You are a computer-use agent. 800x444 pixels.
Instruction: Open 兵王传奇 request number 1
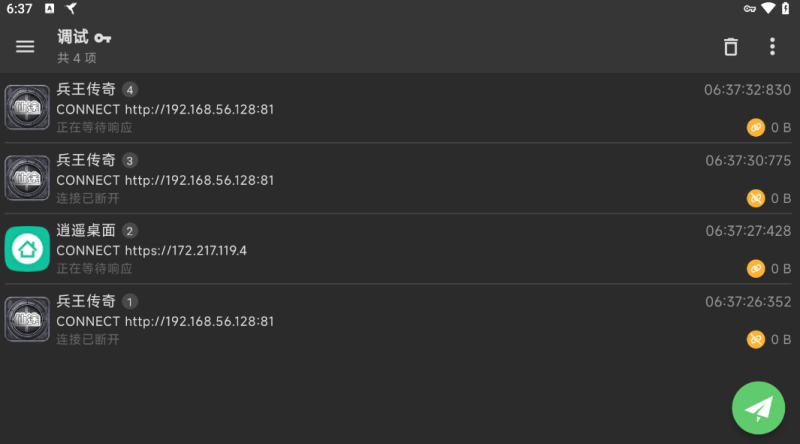click(400, 319)
